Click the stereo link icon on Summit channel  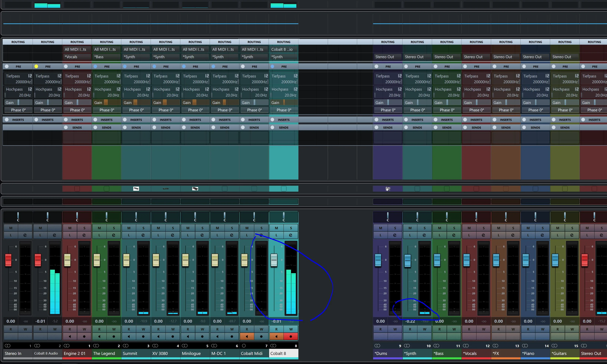(x=125, y=346)
